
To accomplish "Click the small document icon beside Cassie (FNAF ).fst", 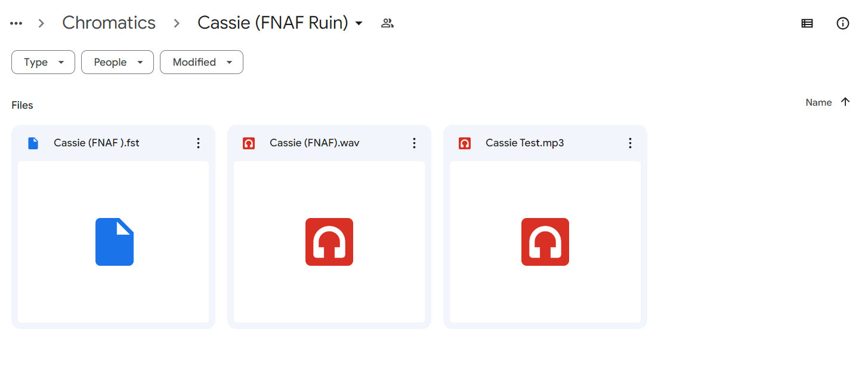I will coord(33,143).
